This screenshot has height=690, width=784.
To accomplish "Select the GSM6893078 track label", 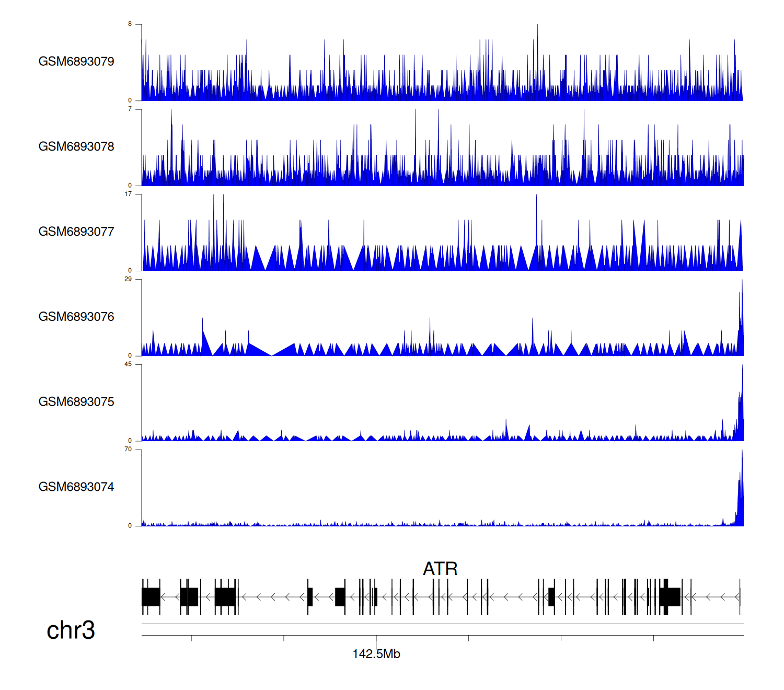I will 76,147.
